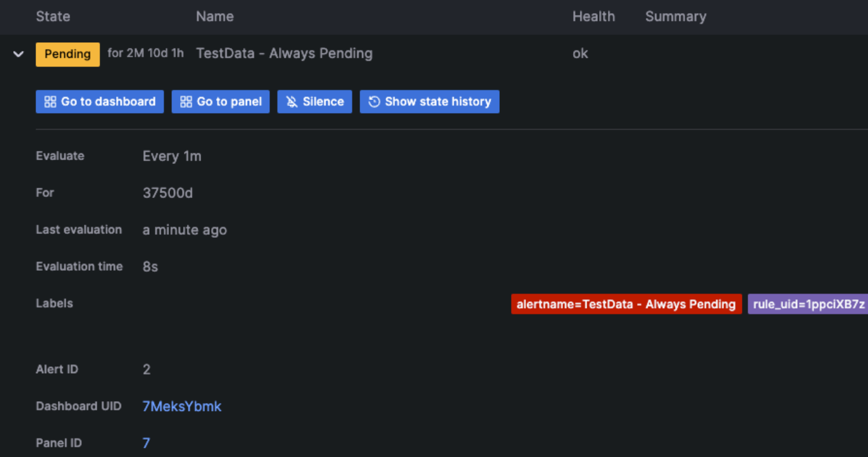The image size is (868, 457).
Task: Jump to the panel using Go to panel
Action: coord(220,101)
